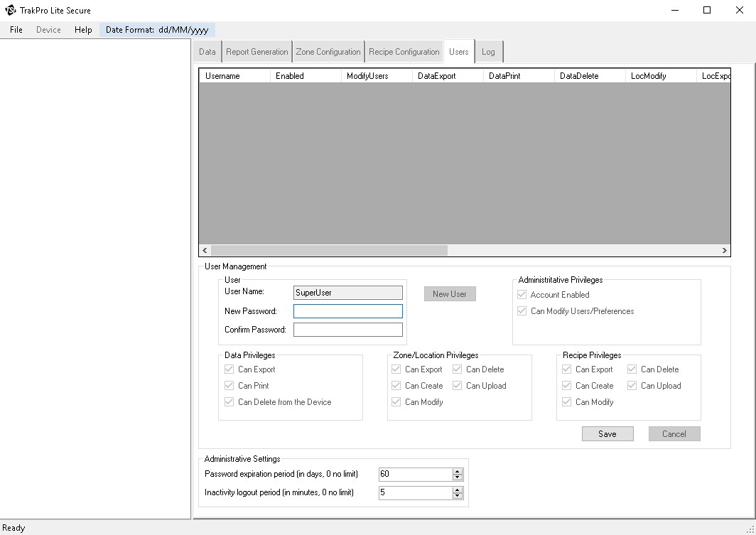Viewport: 756px width, 535px height.
Task: Toggle Recipe Privileges Can Upload checkbox
Action: pos(632,386)
